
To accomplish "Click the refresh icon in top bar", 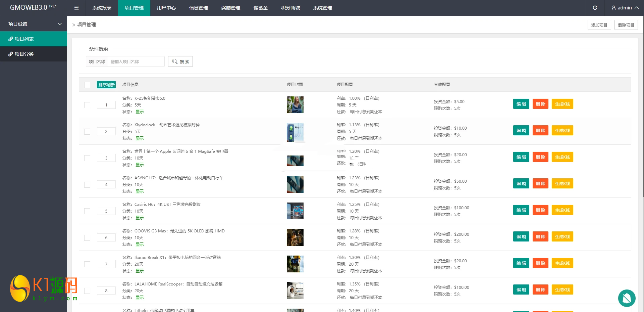I will (595, 8).
